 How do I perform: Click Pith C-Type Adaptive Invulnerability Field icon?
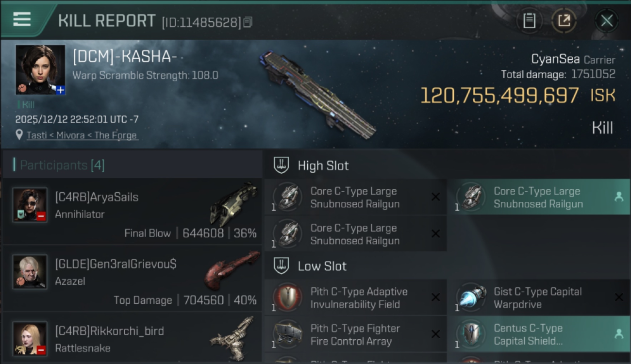[x=287, y=298]
